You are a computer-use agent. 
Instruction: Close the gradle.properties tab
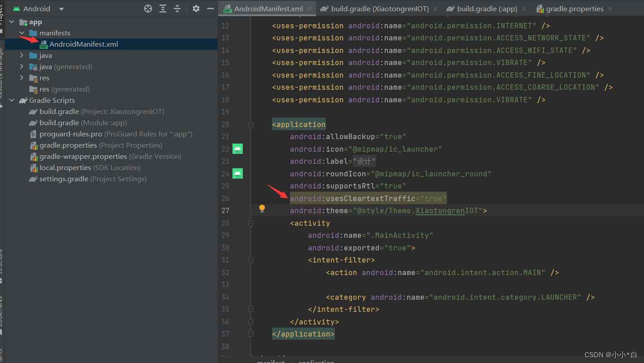tap(609, 9)
